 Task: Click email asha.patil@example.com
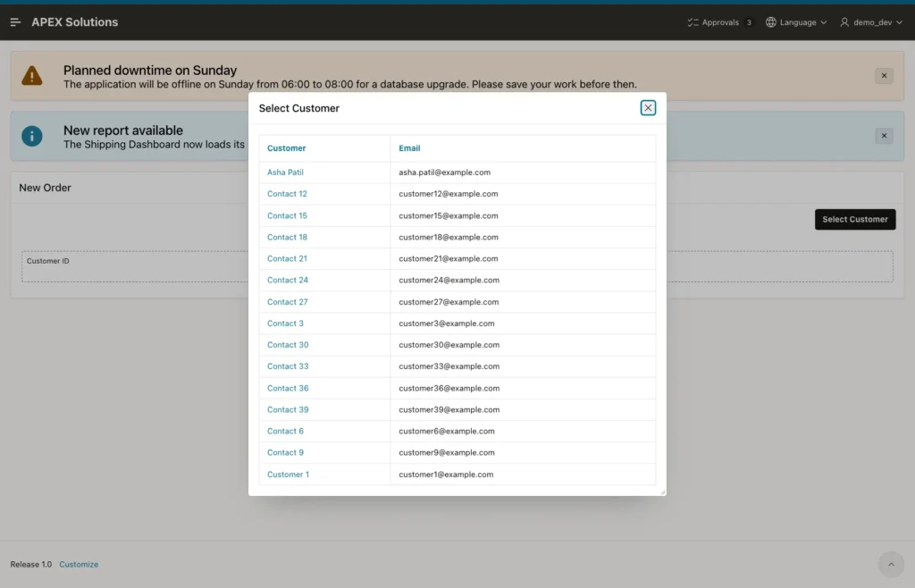point(445,172)
